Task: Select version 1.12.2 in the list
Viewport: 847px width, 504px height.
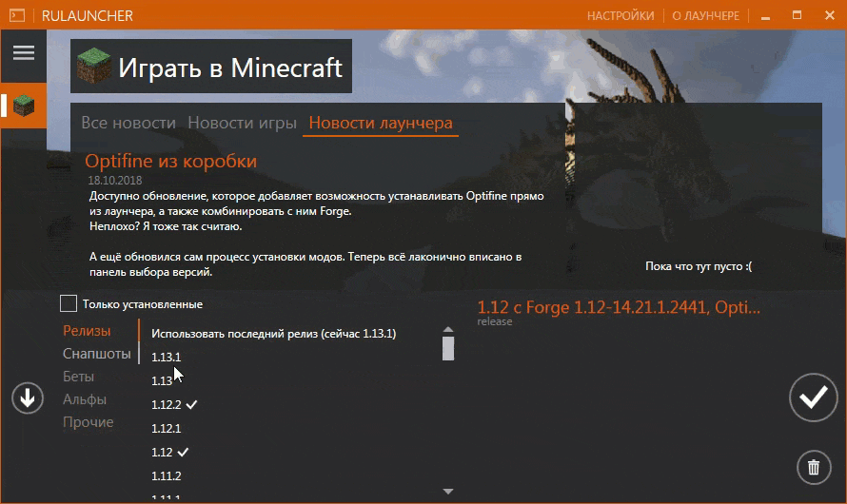Action: coord(166,405)
